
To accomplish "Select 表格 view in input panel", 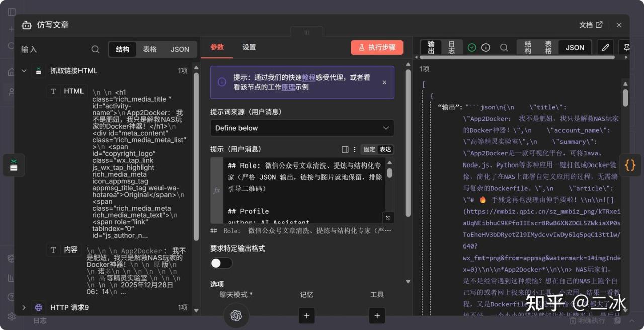I will click(x=150, y=49).
